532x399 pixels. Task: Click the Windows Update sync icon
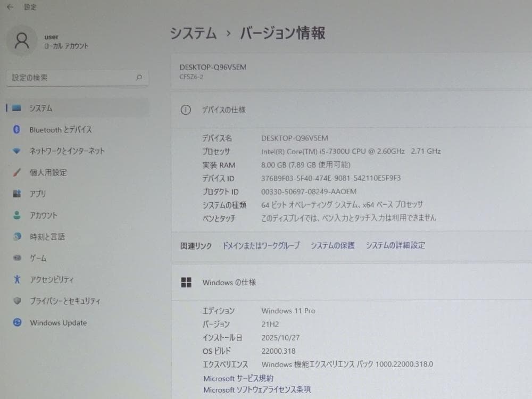coord(18,322)
